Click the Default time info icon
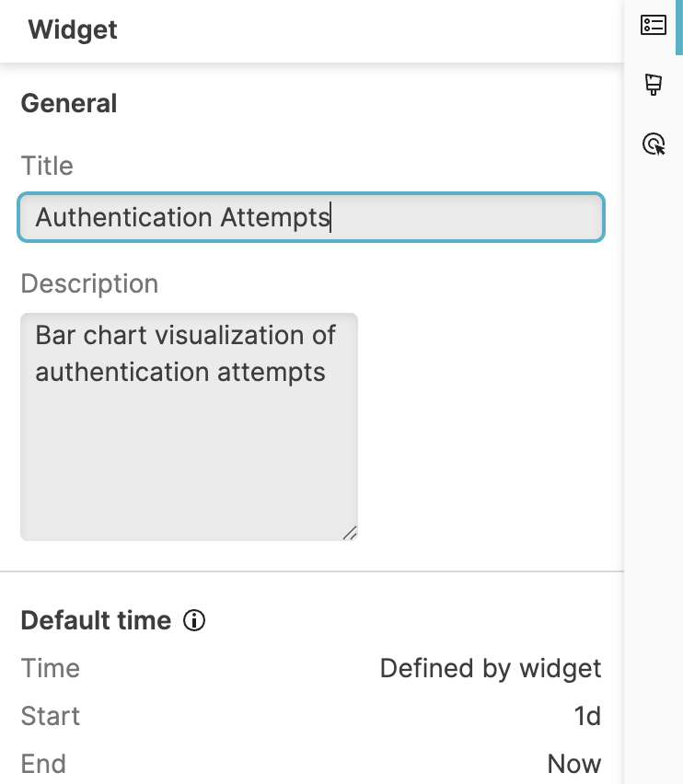Viewport: 683px width, 784px height. click(x=193, y=620)
